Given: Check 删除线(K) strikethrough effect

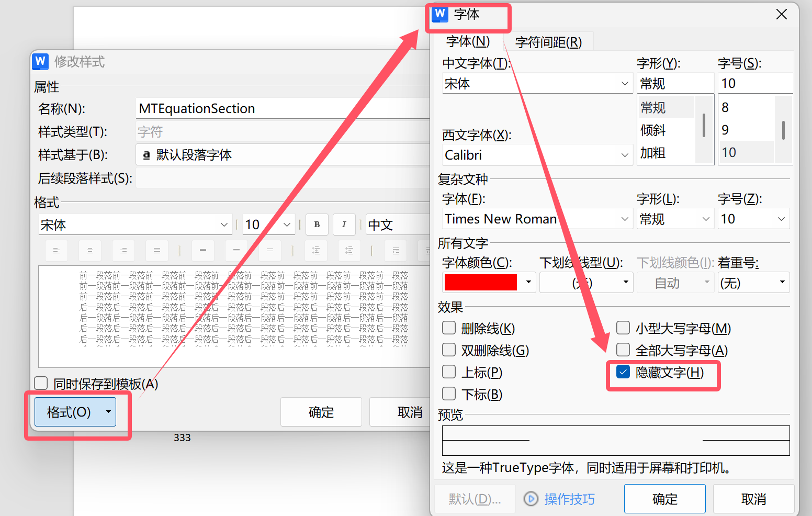Looking at the screenshot, I should tap(448, 328).
